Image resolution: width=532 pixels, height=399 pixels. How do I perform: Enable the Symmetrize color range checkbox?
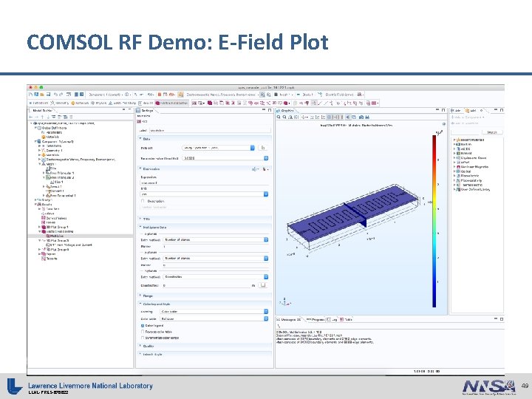coord(143,338)
